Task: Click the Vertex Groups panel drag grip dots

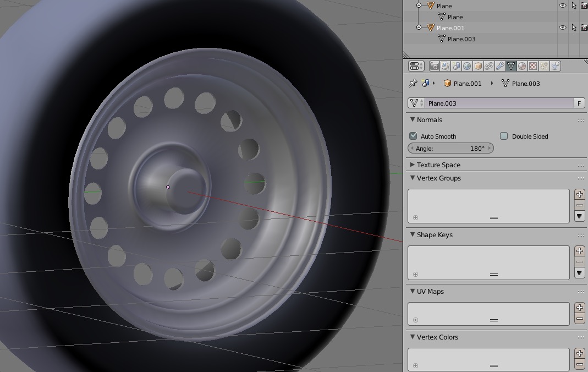Action: (x=580, y=178)
